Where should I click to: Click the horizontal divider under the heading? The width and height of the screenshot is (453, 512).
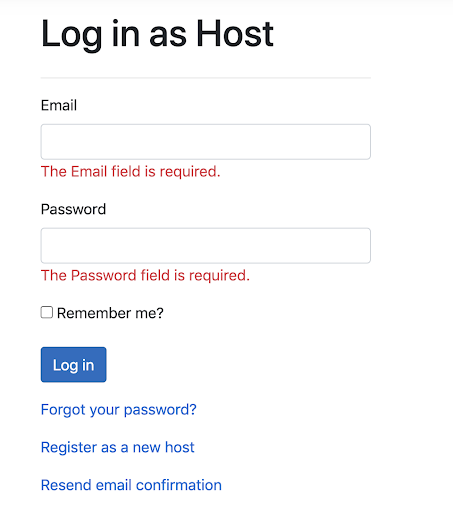[206, 78]
